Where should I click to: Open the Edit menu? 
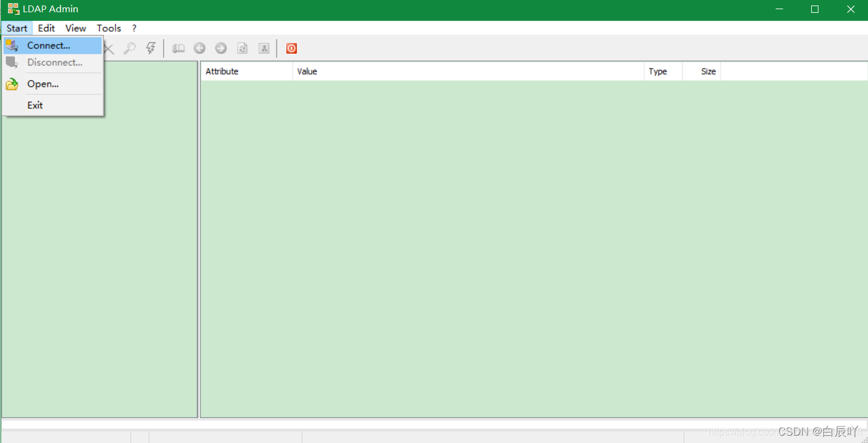(x=46, y=28)
